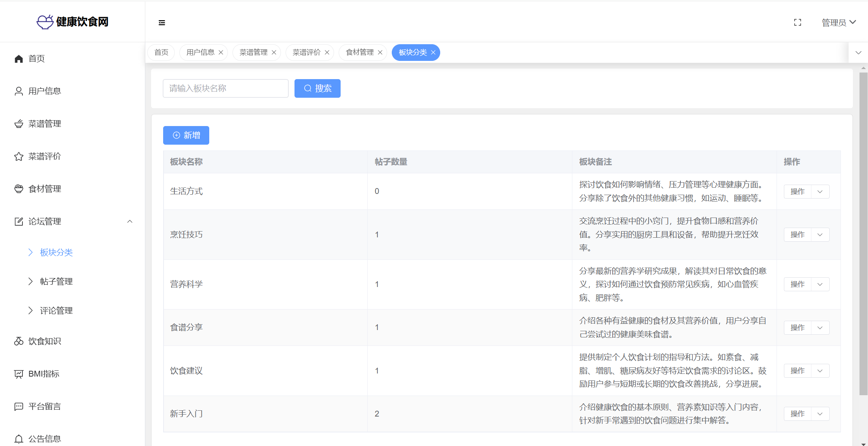The height and width of the screenshot is (446, 868).
Task: Open the 管理员 user dropdown
Action: point(839,22)
